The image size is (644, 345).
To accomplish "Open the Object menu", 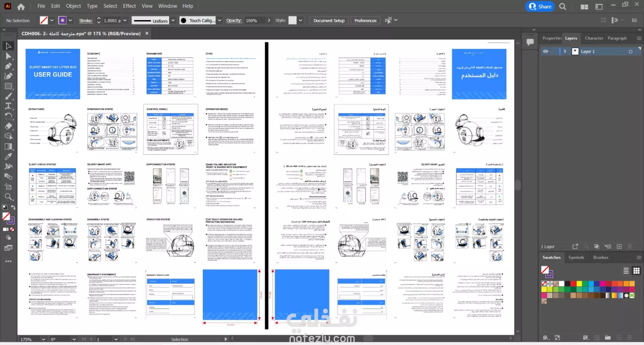I will pyautogui.click(x=73, y=6).
